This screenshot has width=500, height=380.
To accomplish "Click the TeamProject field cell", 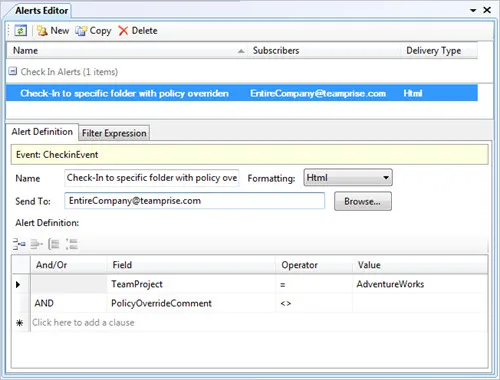I will pos(191,284).
